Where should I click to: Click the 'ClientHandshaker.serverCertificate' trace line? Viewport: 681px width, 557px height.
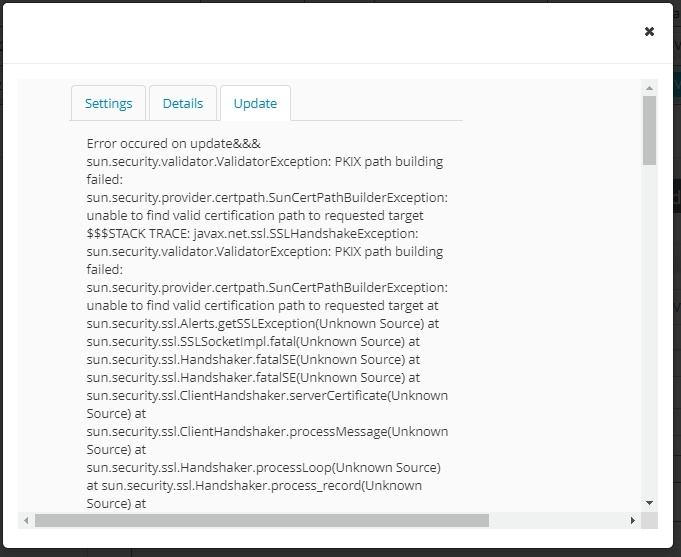pyautogui.click(x=267, y=395)
